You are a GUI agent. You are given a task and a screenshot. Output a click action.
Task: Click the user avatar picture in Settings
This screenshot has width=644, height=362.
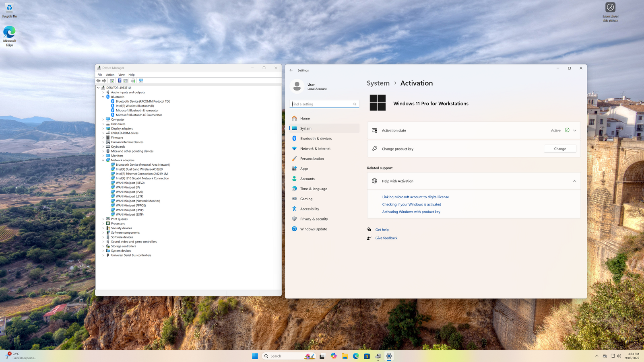(x=297, y=86)
